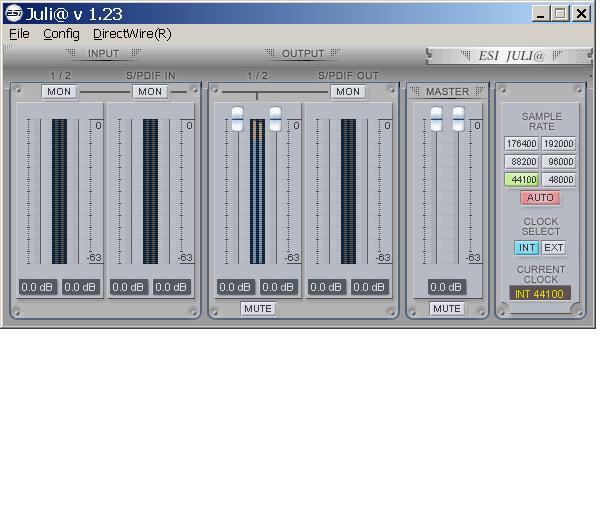The height and width of the screenshot is (531, 605).
Task: Toggle MON for input 1/2
Action: [59, 92]
